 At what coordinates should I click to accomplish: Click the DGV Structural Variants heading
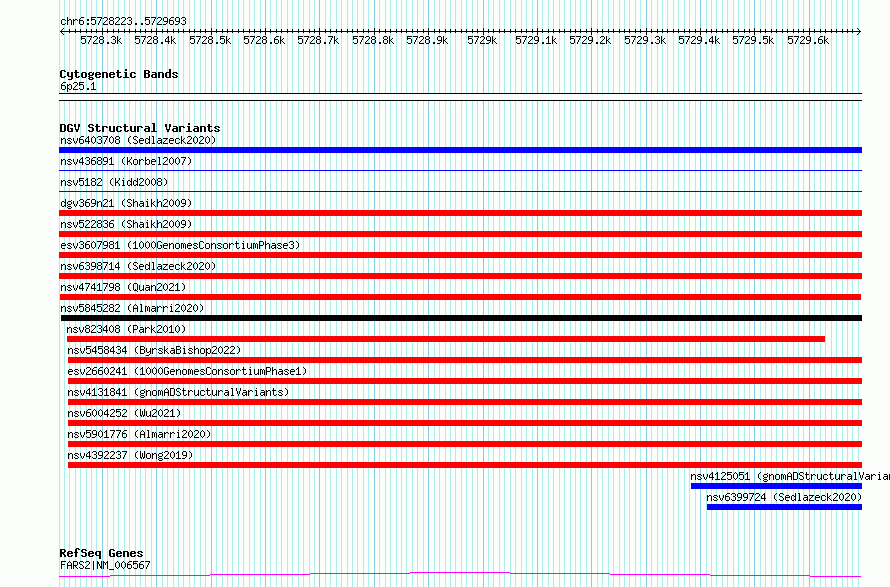pyautogui.click(x=140, y=128)
